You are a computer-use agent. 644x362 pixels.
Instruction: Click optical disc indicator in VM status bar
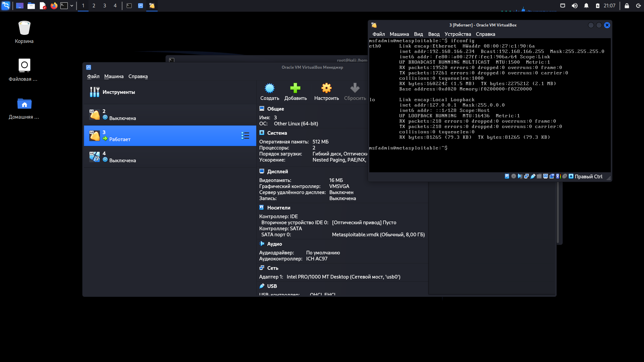[x=514, y=176]
